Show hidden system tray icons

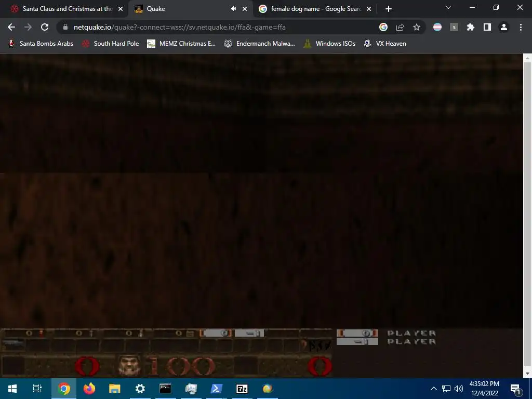[434, 389]
